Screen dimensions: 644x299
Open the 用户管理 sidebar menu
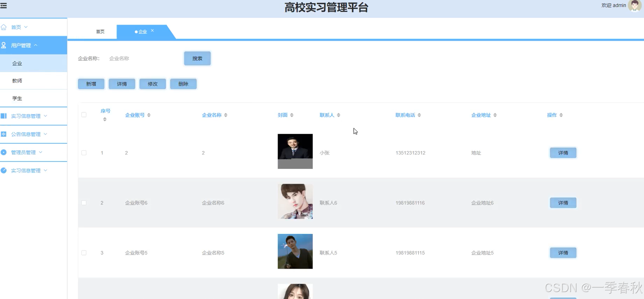coord(33,45)
